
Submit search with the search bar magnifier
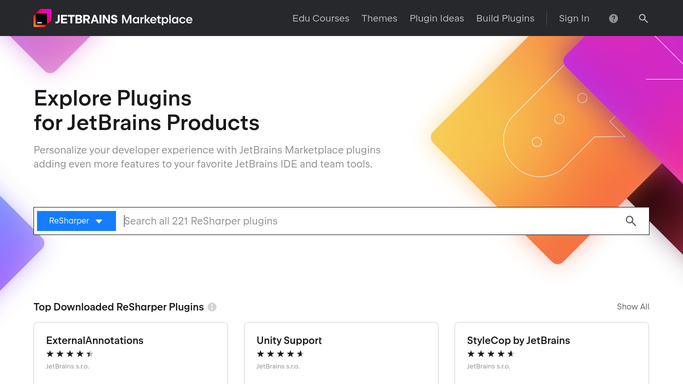(x=631, y=221)
